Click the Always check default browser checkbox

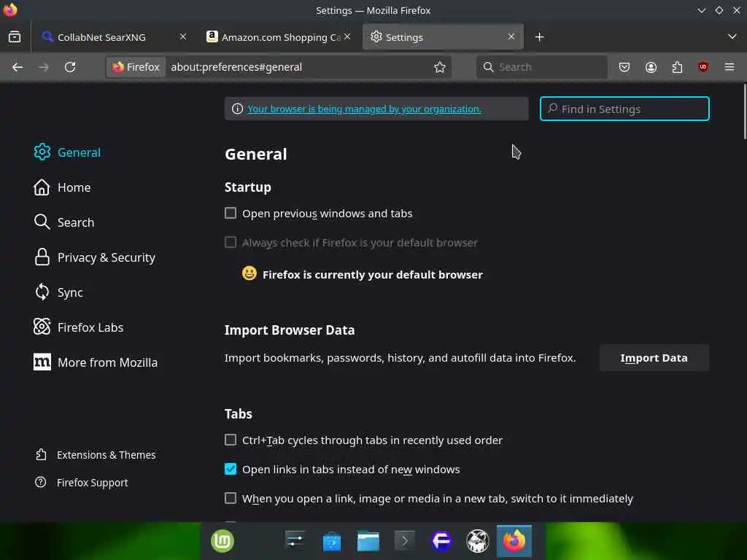pyautogui.click(x=231, y=242)
